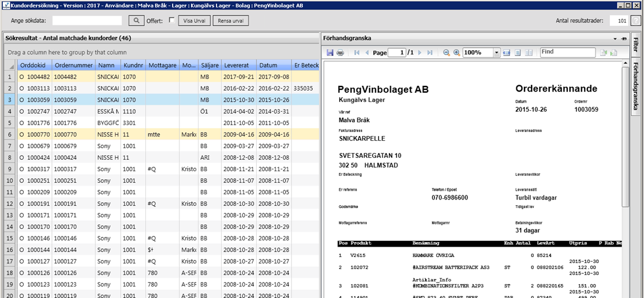Image resolution: width=644 pixels, height=298 pixels.
Task: Open the Filter side tab
Action: (x=635, y=46)
